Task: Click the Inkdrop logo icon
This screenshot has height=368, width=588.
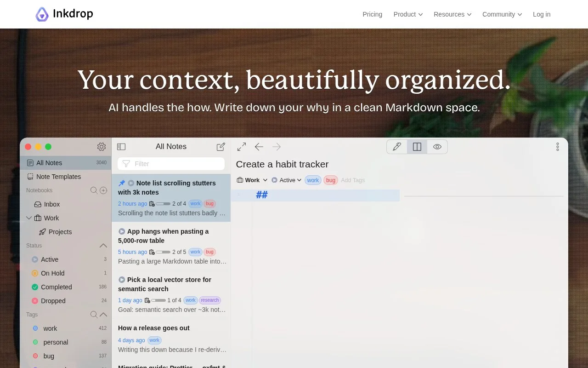Action: pos(42,14)
